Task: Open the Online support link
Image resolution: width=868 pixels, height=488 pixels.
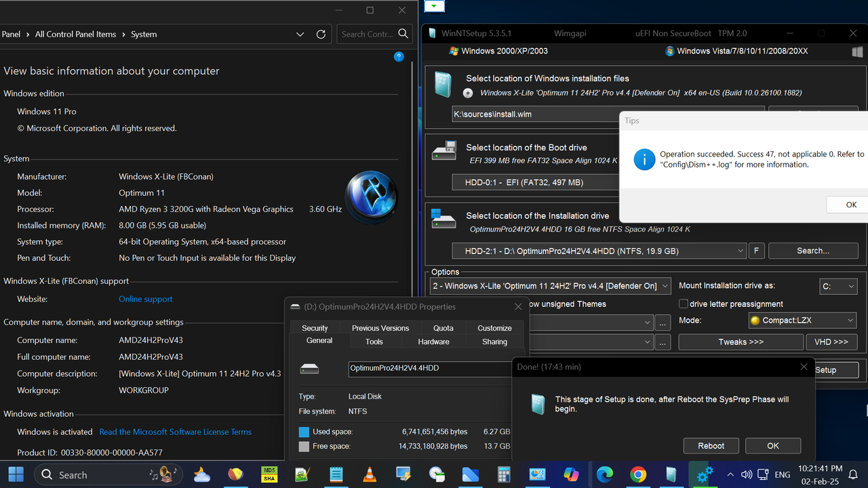Action: tap(145, 298)
